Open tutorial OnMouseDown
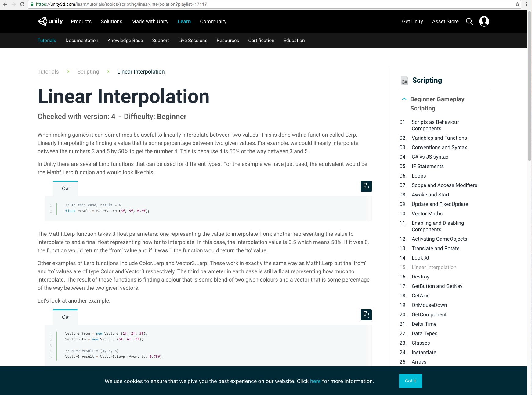The image size is (532, 395). tap(429, 305)
